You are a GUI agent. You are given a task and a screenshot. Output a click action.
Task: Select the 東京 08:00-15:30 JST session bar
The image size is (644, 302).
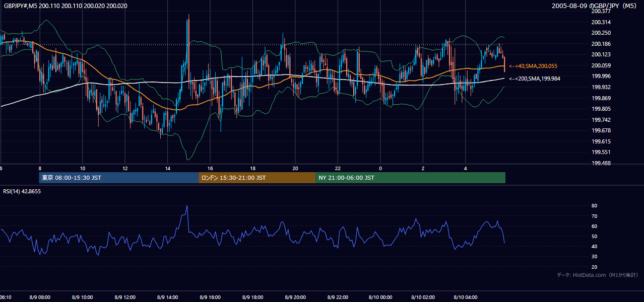tap(119, 178)
